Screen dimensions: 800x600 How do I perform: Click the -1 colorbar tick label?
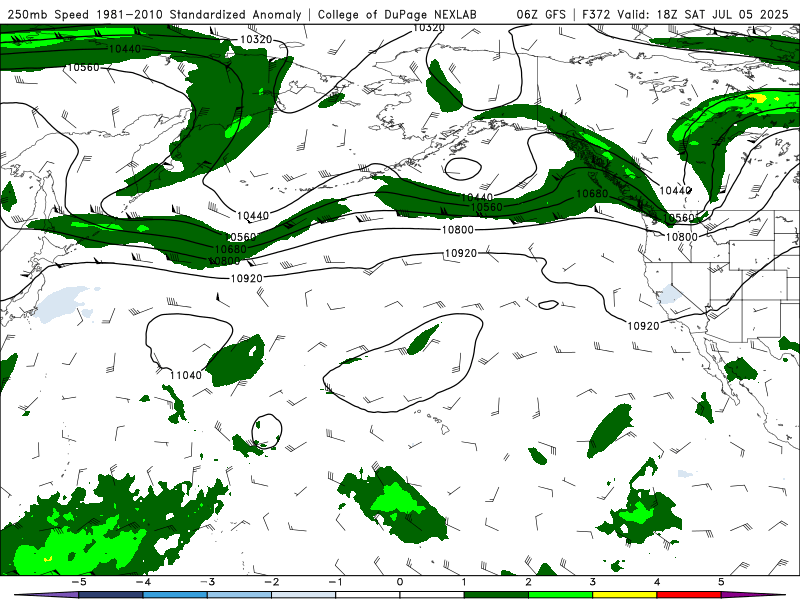336,582
